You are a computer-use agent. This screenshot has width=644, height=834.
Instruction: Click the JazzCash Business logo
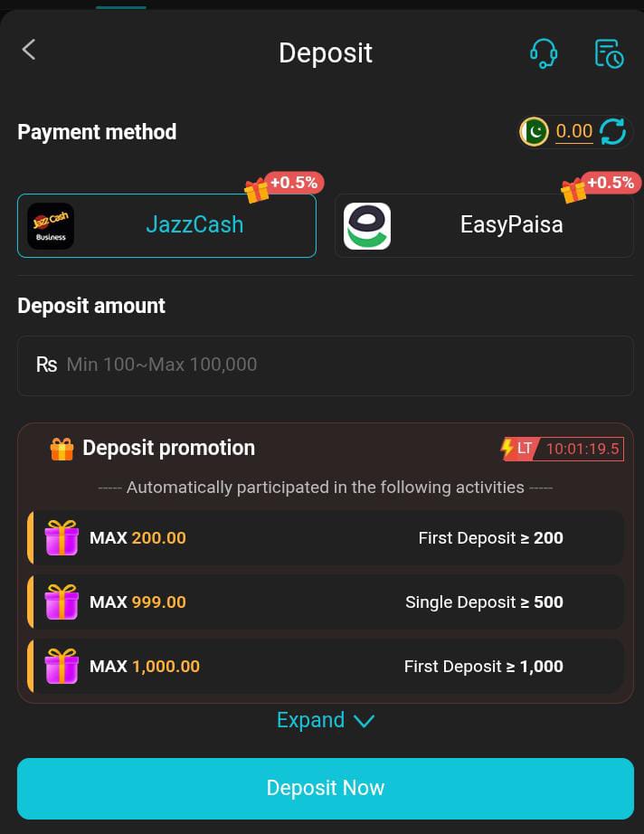point(51,225)
